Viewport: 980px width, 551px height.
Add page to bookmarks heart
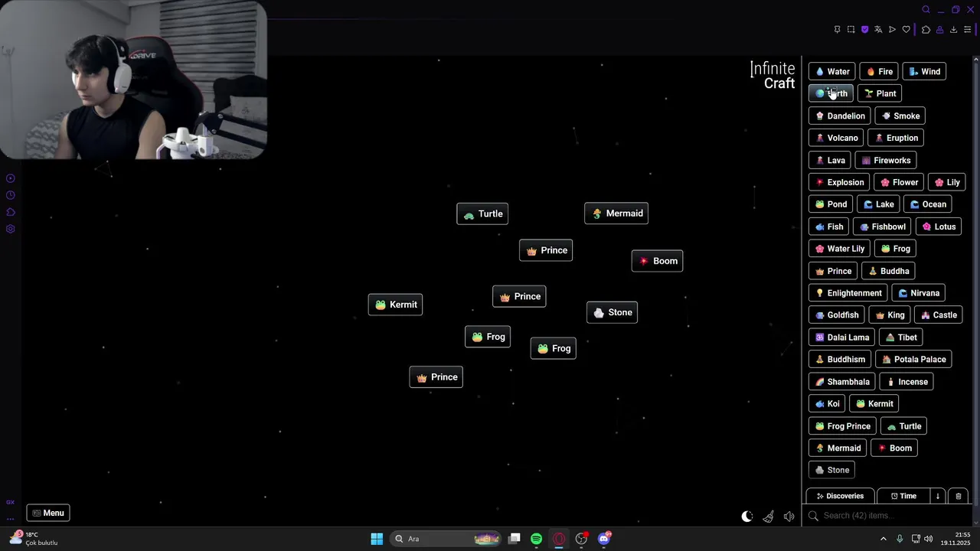[x=906, y=30]
